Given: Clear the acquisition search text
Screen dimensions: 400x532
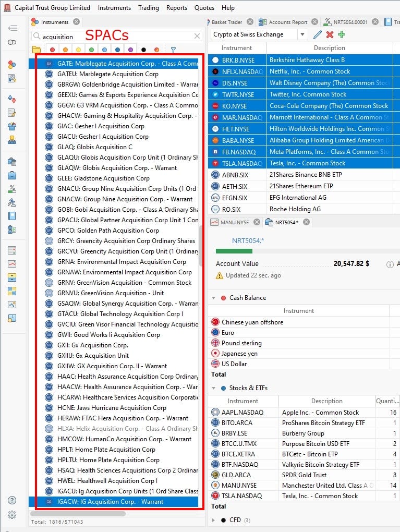Looking at the screenshot, I should (197, 36).
